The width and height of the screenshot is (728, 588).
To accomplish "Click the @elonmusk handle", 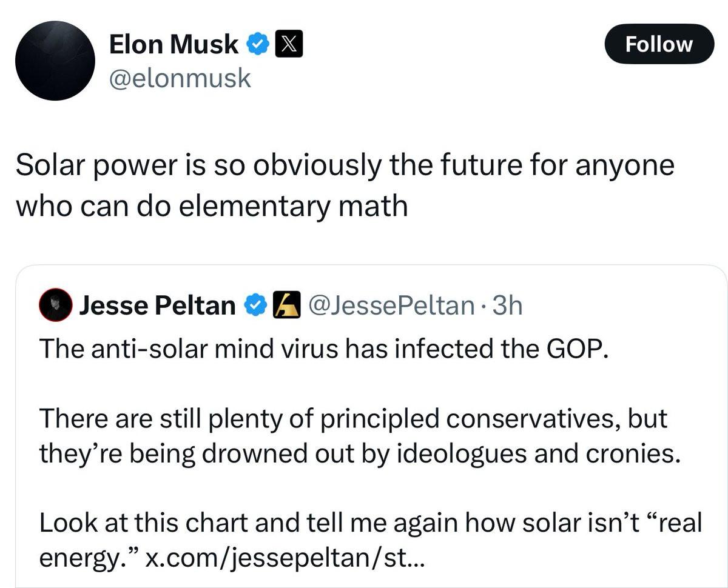I will [180, 78].
